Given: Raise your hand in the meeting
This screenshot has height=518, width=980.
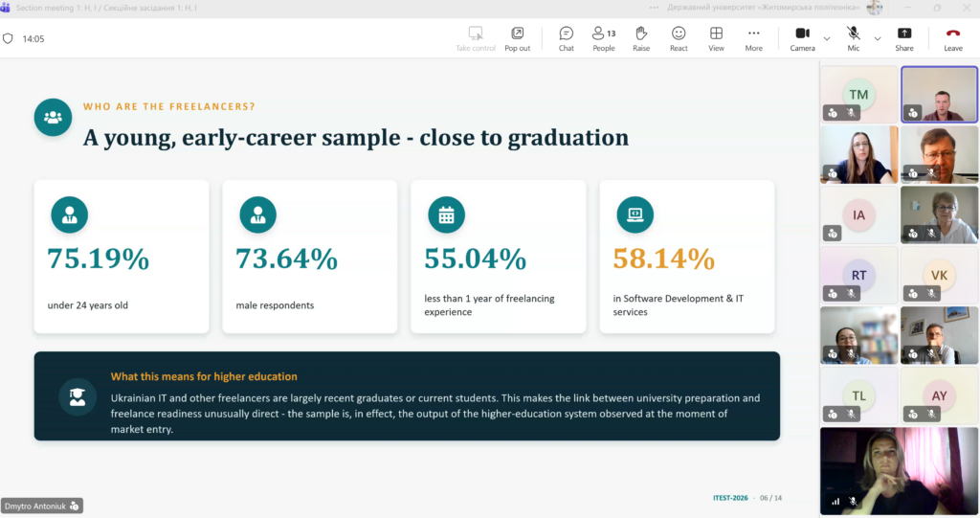Looking at the screenshot, I should (x=641, y=39).
